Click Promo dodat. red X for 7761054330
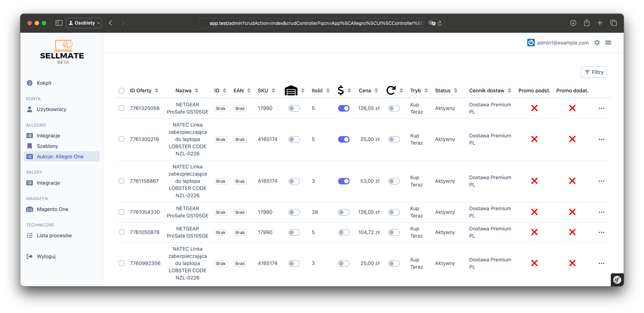 tap(572, 212)
